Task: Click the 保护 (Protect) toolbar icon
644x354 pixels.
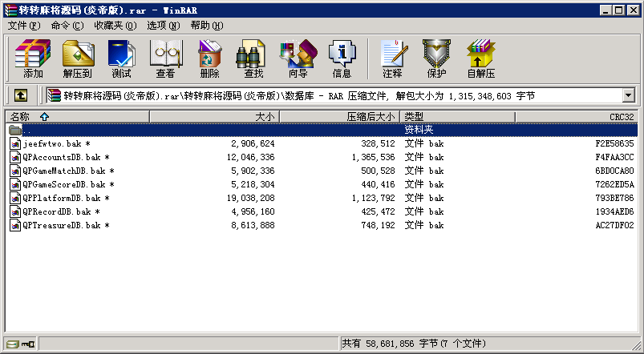Action: (x=436, y=59)
